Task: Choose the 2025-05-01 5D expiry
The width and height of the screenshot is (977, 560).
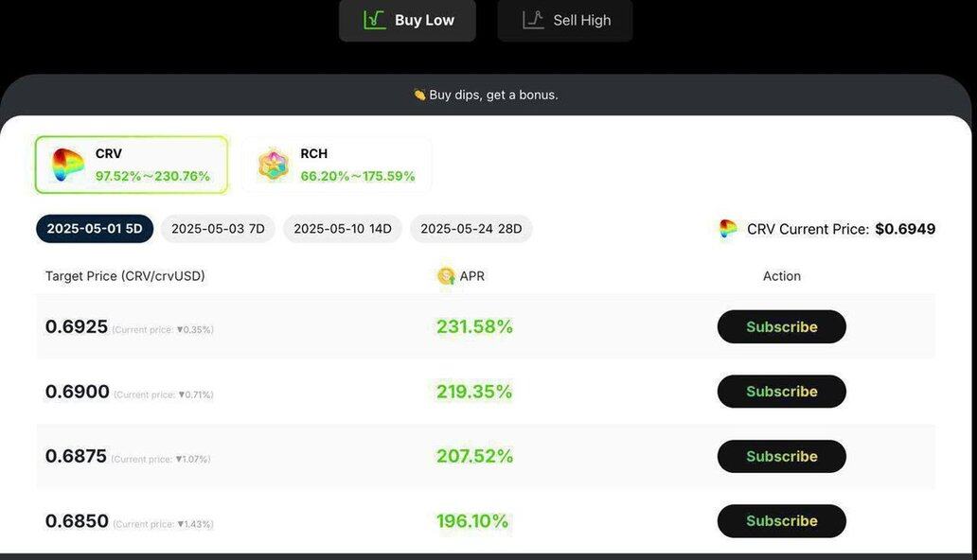Action: [95, 229]
